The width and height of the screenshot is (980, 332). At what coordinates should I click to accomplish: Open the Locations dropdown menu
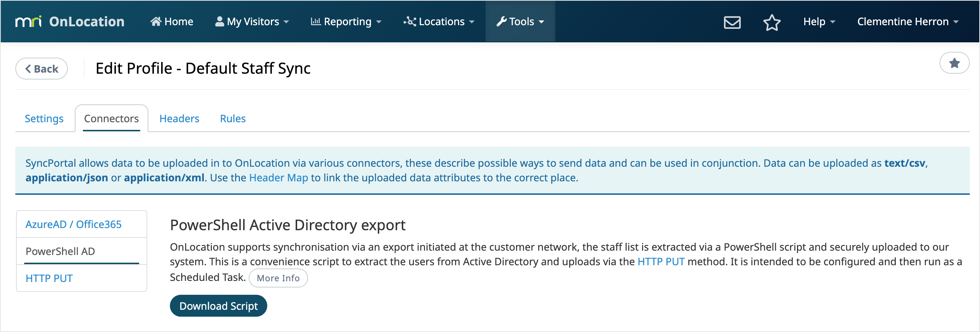439,22
